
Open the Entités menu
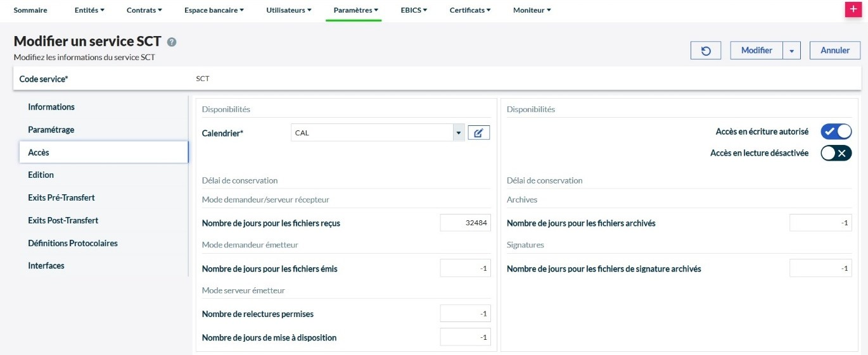pos(89,10)
